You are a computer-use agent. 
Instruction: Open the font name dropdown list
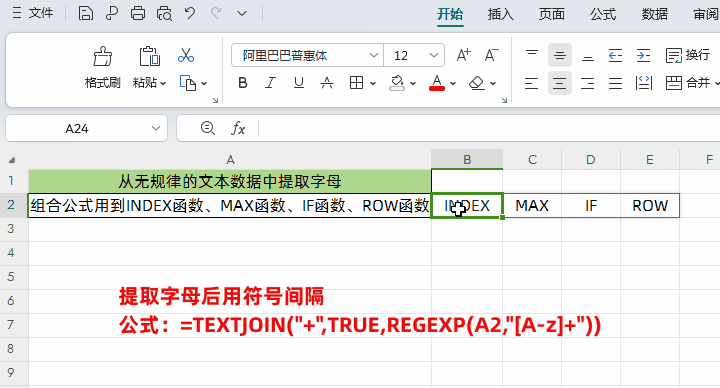click(374, 56)
